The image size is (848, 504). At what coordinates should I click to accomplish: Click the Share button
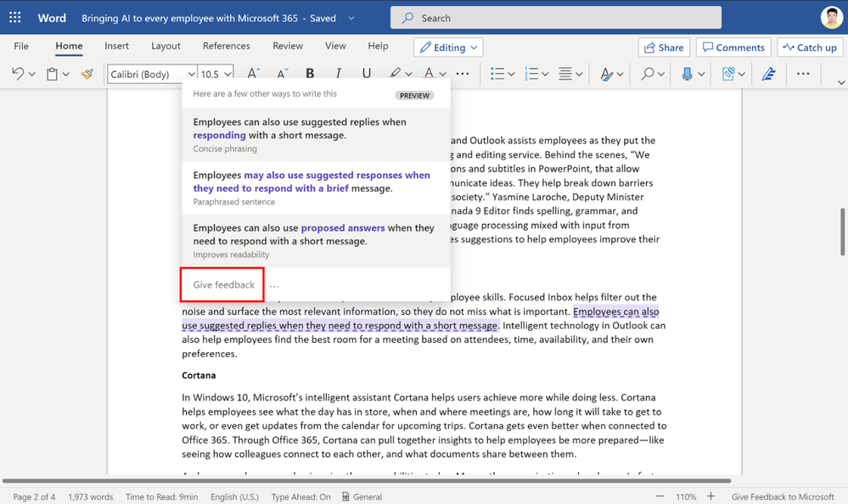(664, 48)
